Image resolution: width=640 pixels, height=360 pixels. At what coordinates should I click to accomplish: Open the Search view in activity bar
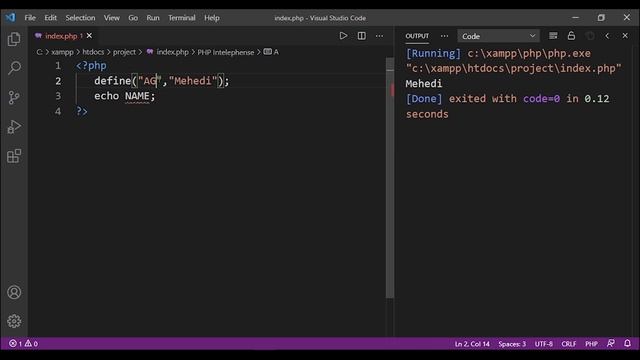(14, 68)
